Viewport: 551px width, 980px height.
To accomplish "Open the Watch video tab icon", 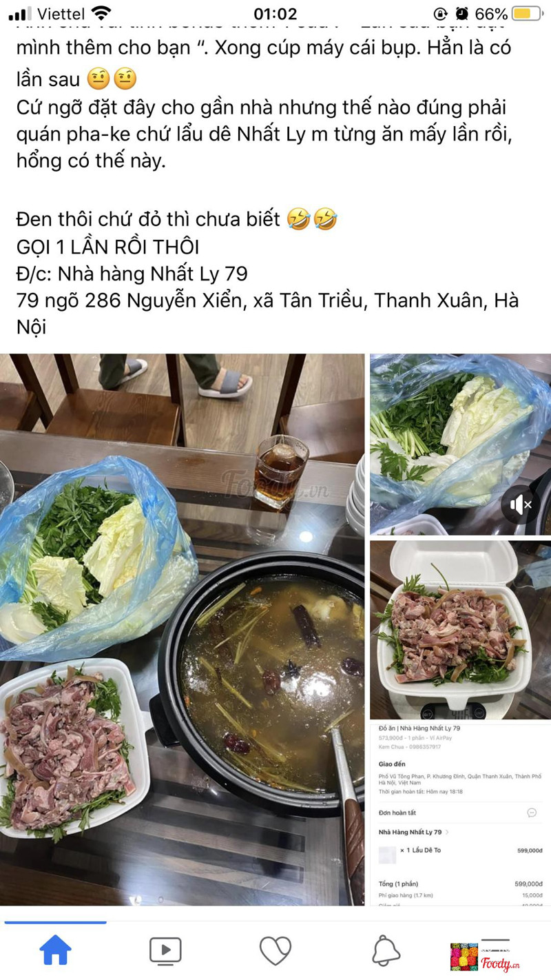I will (165, 951).
